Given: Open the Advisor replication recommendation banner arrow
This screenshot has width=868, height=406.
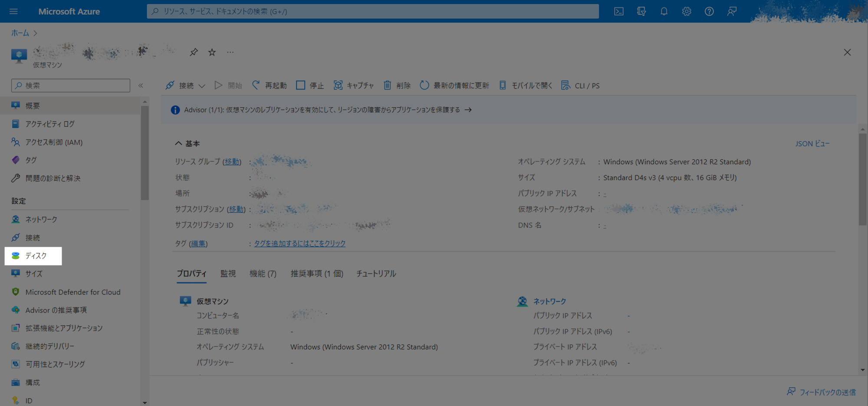Looking at the screenshot, I should pyautogui.click(x=468, y=110).
